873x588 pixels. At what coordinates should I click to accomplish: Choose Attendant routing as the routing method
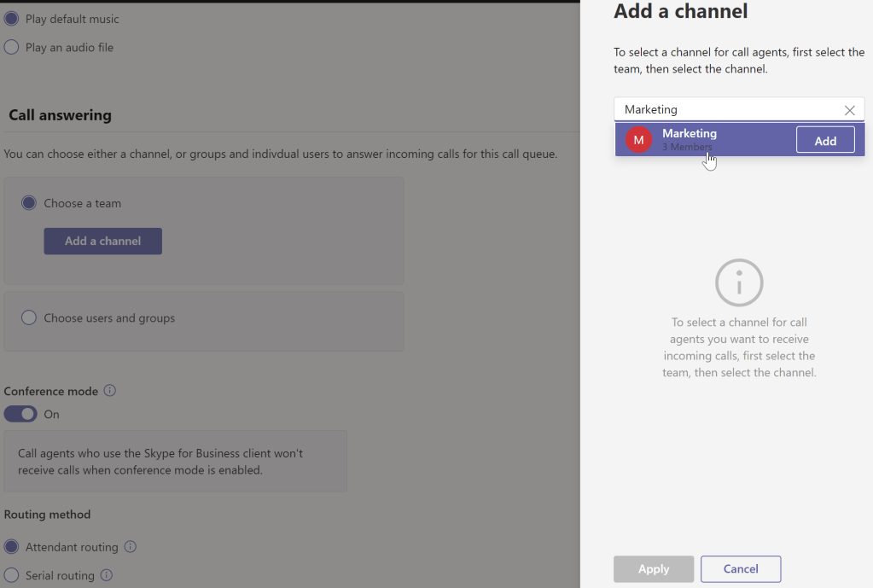click(x=12, y=547)
